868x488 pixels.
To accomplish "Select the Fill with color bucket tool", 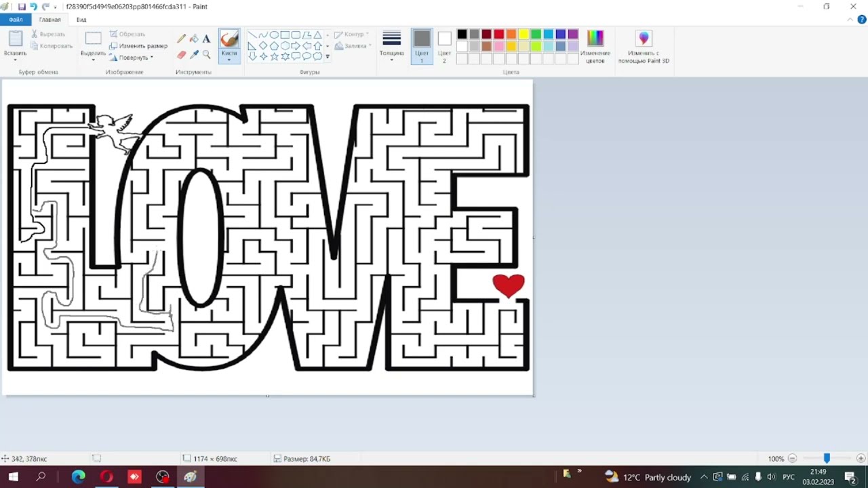I will coord(194,39).
